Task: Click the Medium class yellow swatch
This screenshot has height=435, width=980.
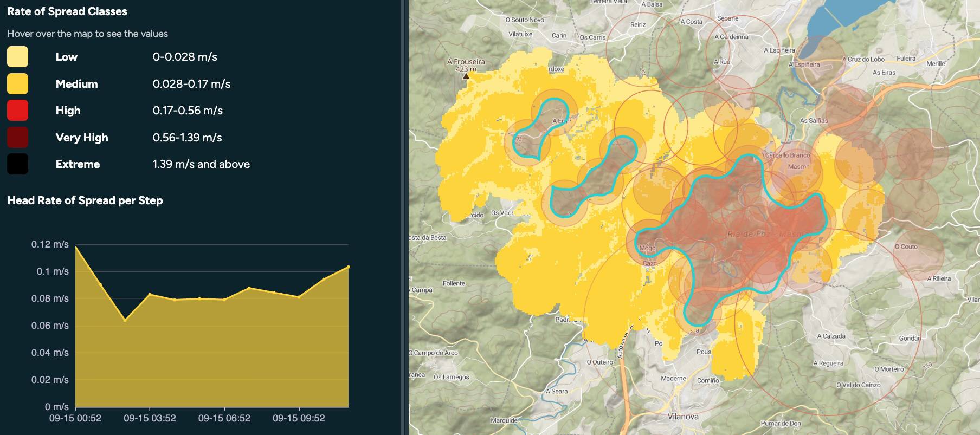Action: tap(17, 84)
